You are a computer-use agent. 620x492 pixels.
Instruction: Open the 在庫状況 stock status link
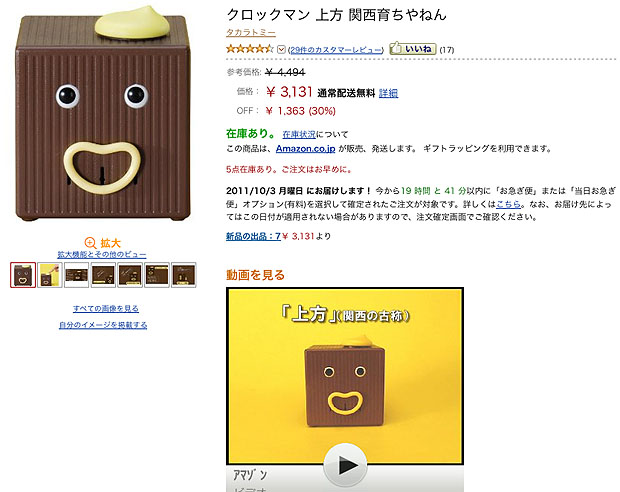(299, 134)
